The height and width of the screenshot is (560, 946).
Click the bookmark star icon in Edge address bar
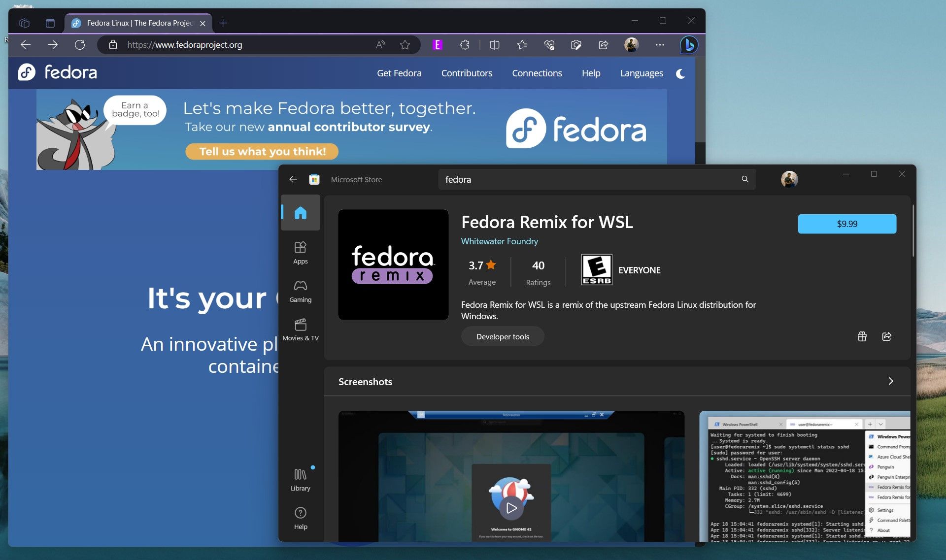click(404, 45)
